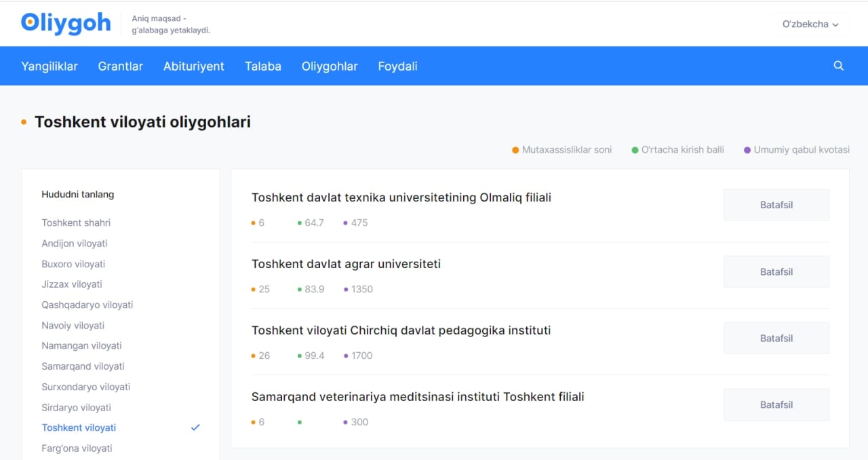This screenshot has height=460, width=868.
Task: Click average score 99.4
Action: (x=314, y=356)
